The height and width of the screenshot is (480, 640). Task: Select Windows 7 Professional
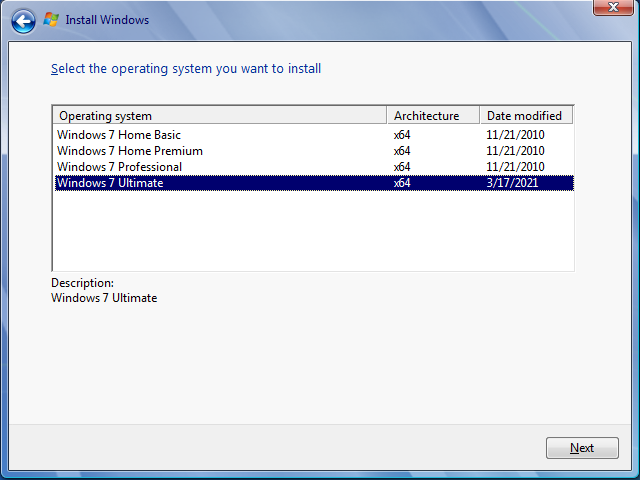(x=314, y=167)
